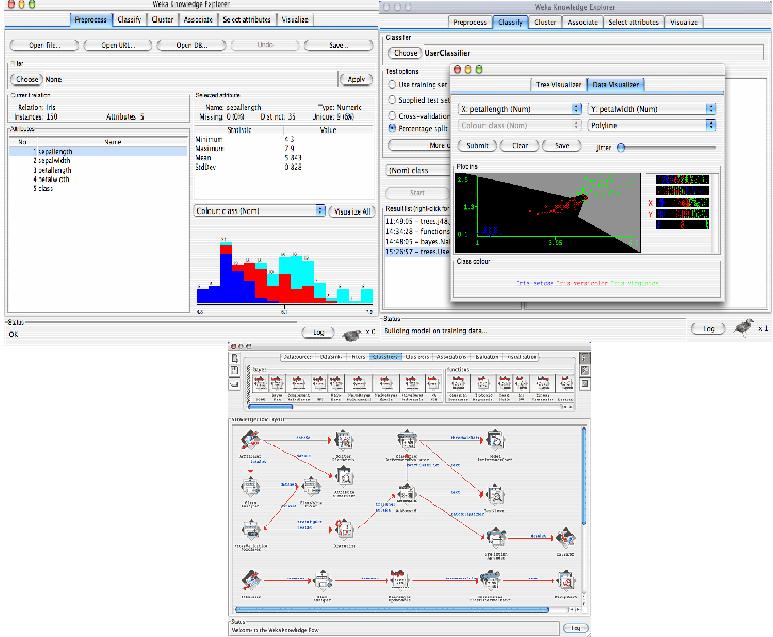
Task: Pick the ComplementNaiveBayes icon in the Bayes palette
Action: pyautogui.click(x=298, y=384)
